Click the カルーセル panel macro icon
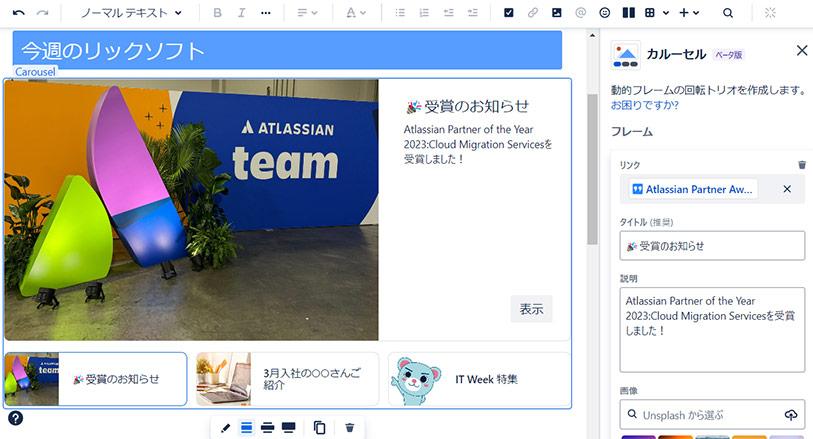 coord(625,55)
